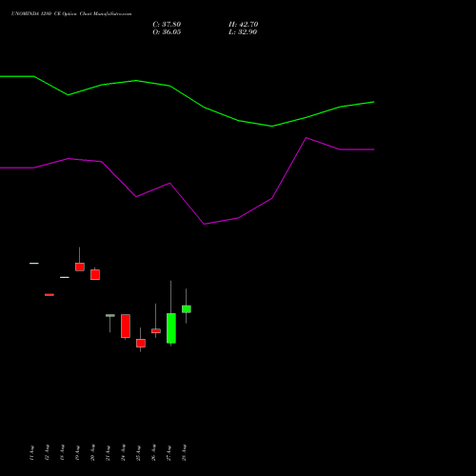Click the red candle body for 25 Aug
Viewport: 476px width, 476px height.
[x=141, y=343]
